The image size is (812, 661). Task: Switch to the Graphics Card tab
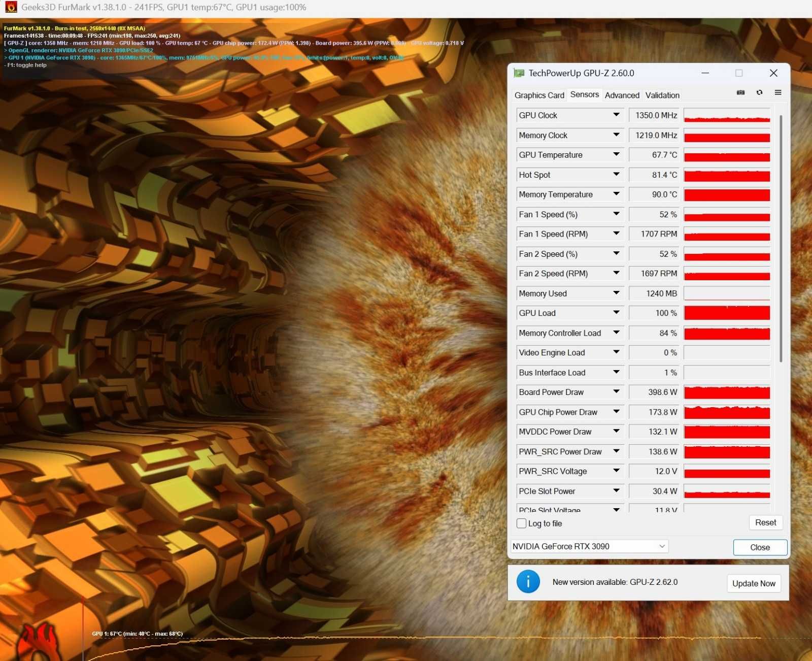[x=539, y=95]
